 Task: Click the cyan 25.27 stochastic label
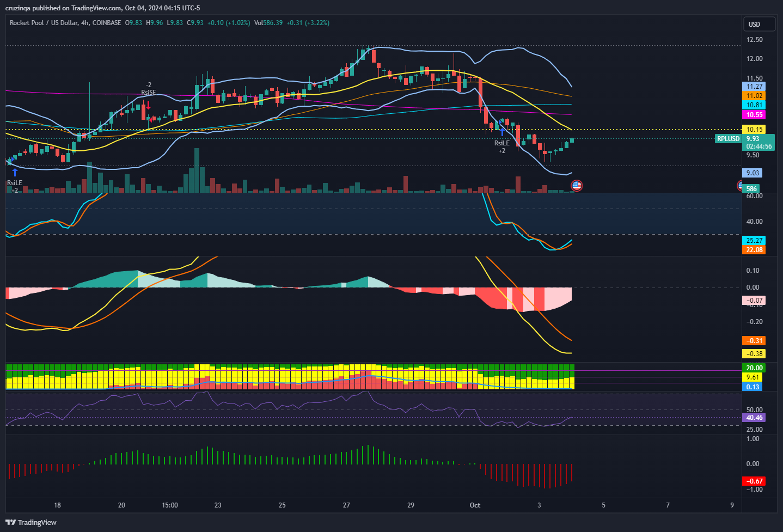754,241
